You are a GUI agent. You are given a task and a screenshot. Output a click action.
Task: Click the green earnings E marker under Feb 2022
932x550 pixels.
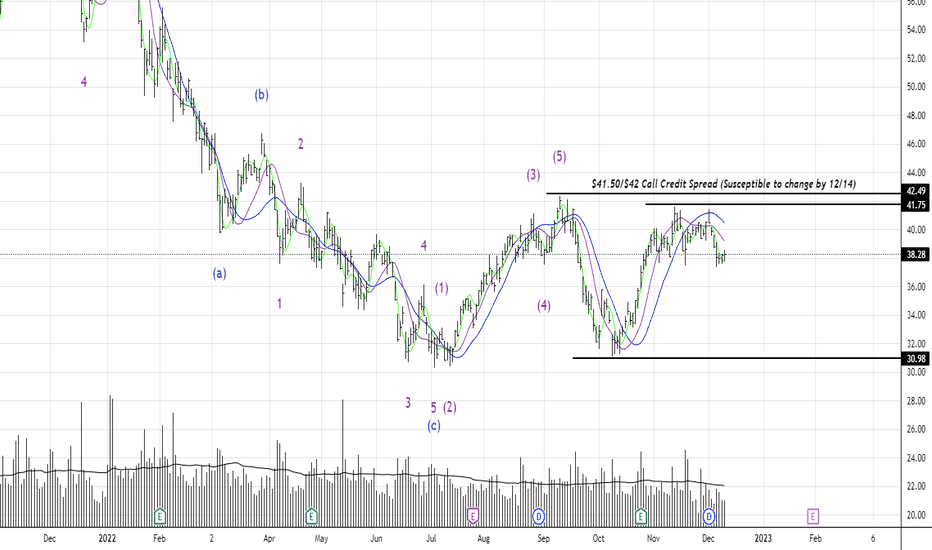[x=159, y=516]
